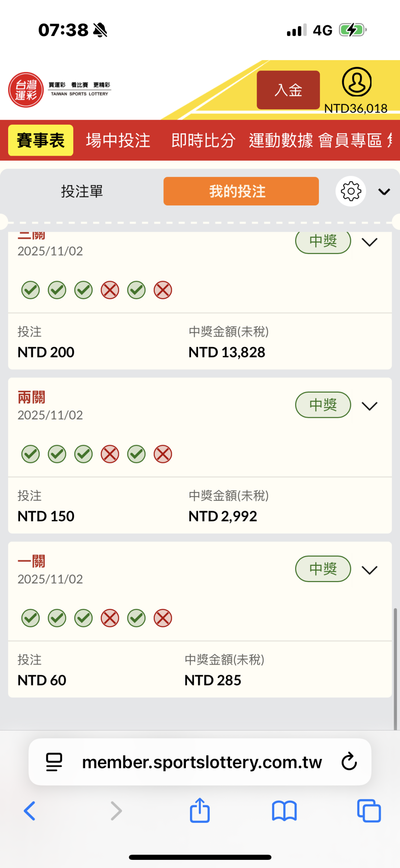Reload the page in Safari

[x=349, y=762]
